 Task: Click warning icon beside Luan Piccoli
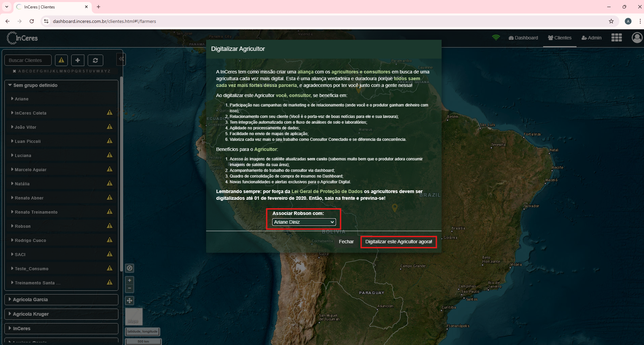110,141
